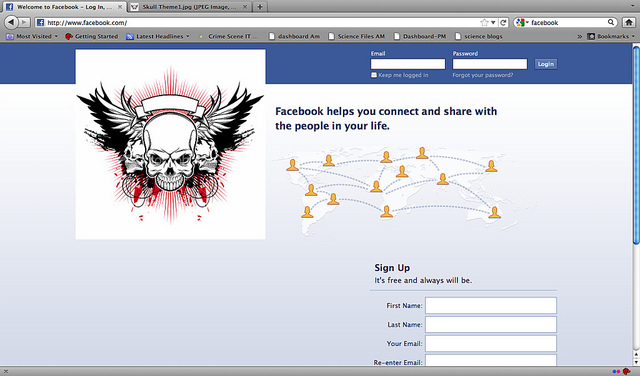This screenshot has width=640, height=376.
Task: Show more bookmarks with the chevron
Action: click(x=579, y=36)
